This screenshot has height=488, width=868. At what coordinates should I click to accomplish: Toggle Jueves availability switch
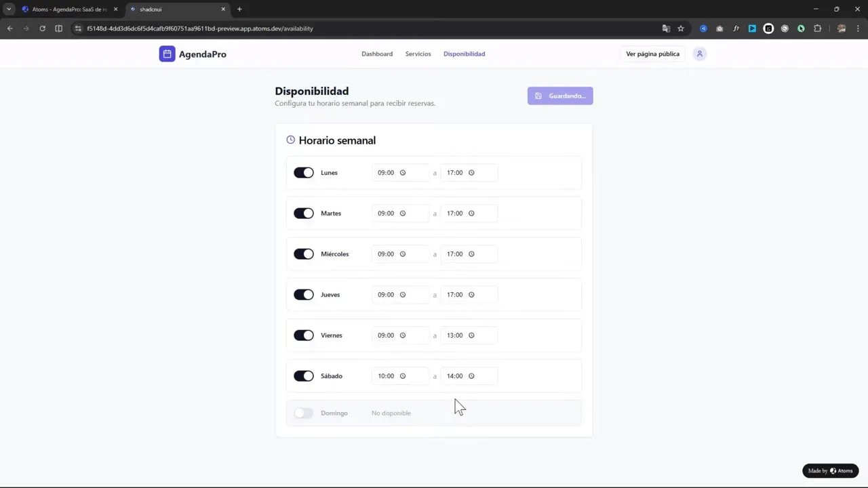304,295
